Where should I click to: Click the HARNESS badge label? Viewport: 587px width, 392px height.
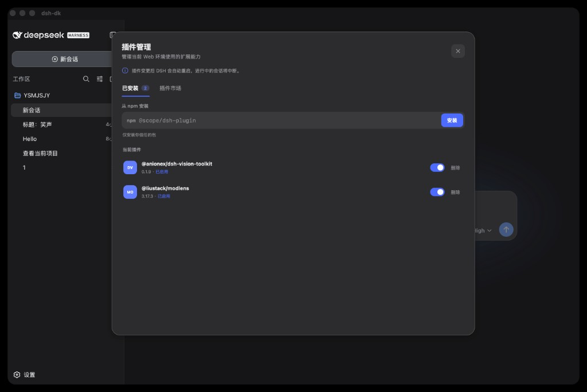[x=78, y=35]
